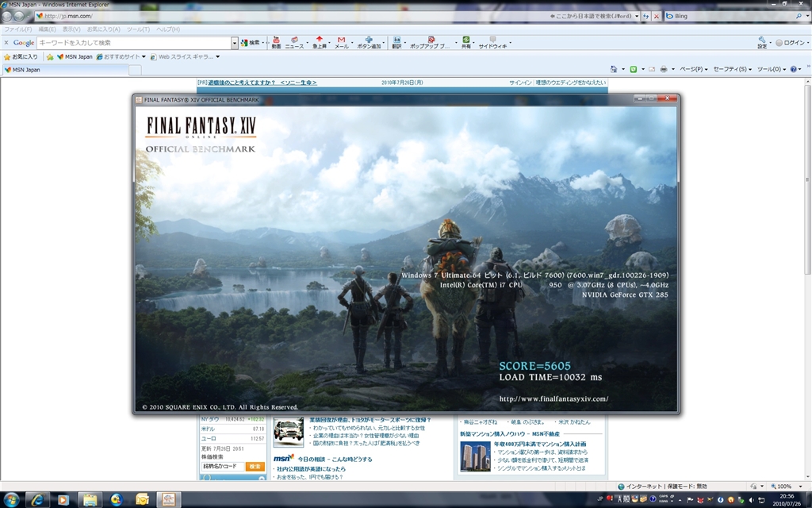The height and width of the screenshot is (508, 812).
Task: Open the Windows Start button
Action: [11, 500]
